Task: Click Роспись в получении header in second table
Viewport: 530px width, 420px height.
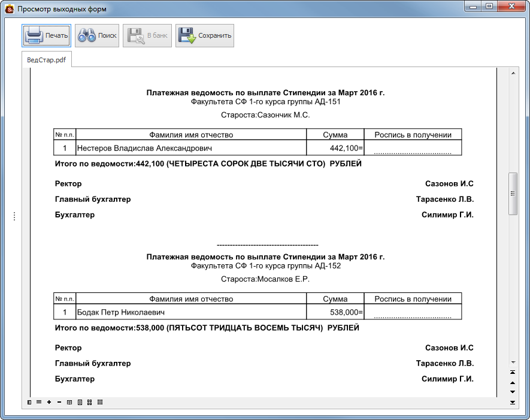Action: pyautogui.click(x=413, y=299)
